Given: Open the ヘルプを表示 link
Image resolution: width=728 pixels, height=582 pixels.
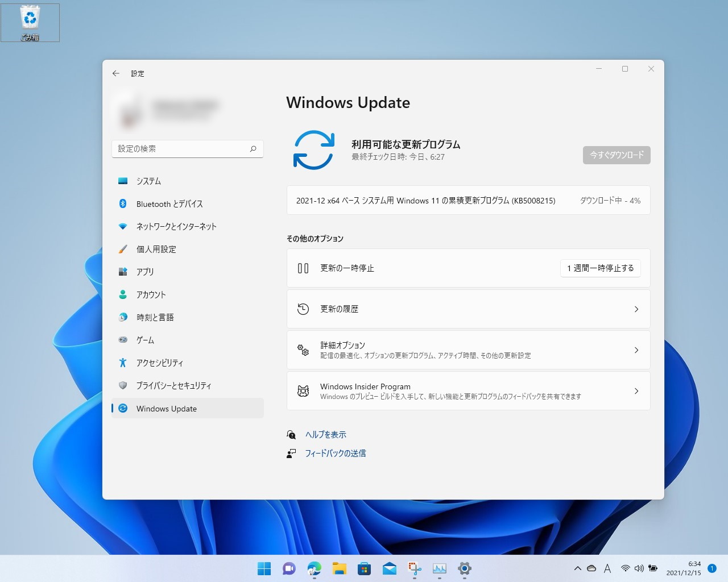Looking at the screenshot, I should point(324,434).
